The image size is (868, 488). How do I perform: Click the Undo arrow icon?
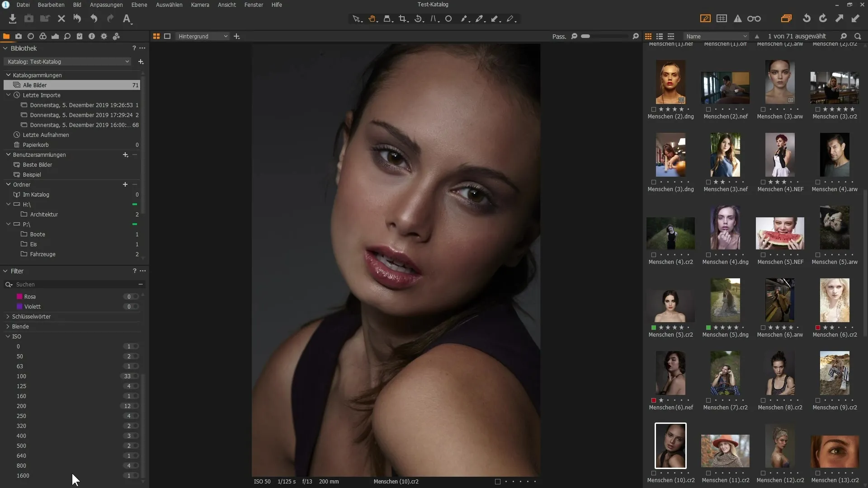coord(94,19)
